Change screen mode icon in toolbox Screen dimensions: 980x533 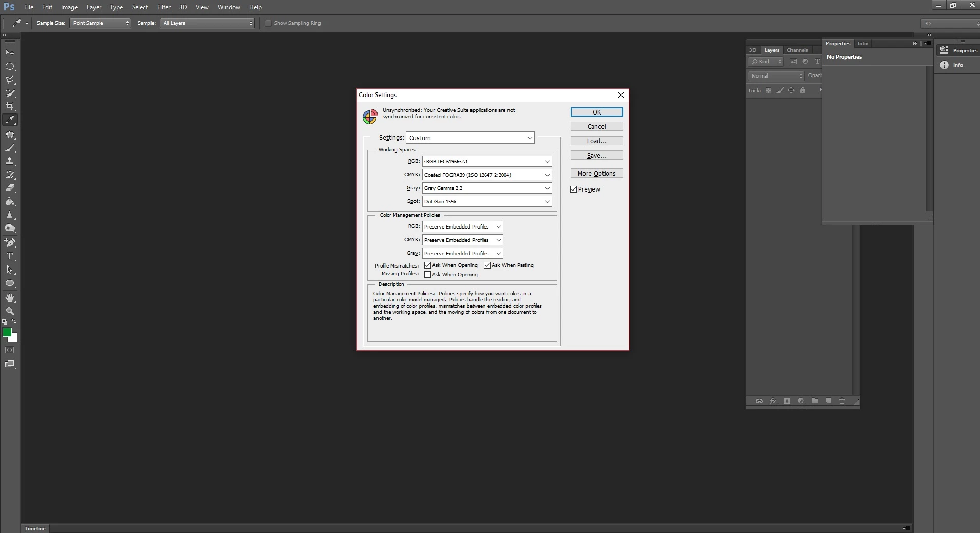10,365
